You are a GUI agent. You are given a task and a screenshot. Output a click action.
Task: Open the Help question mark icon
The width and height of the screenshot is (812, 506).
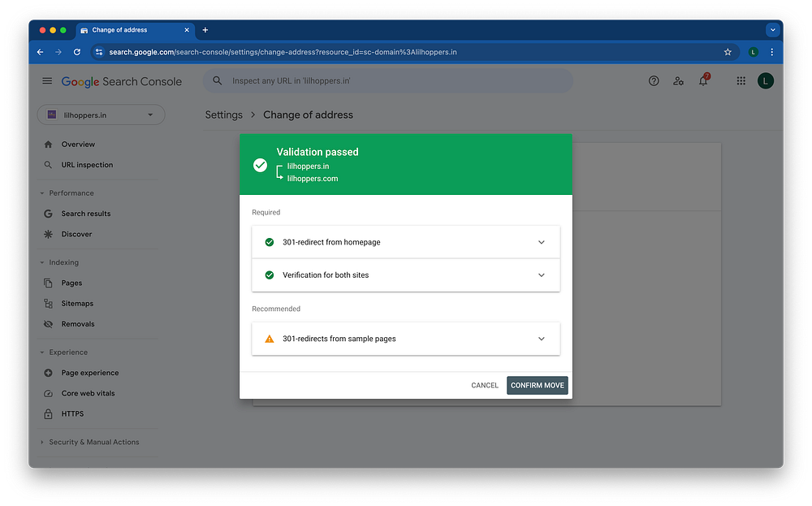(654, 80)
